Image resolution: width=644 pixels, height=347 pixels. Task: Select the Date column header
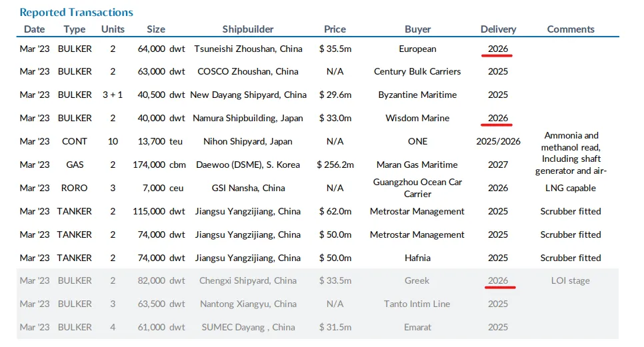tap(35, 29)
